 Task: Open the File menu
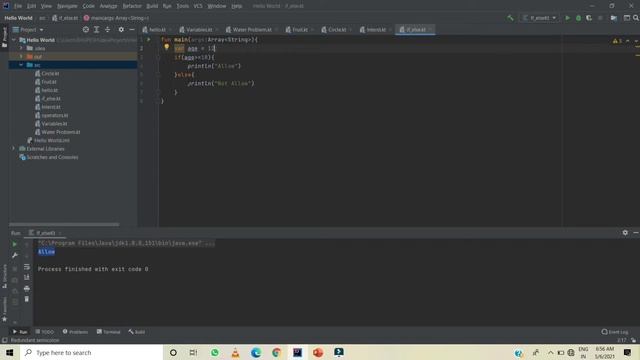click(18, 6)
